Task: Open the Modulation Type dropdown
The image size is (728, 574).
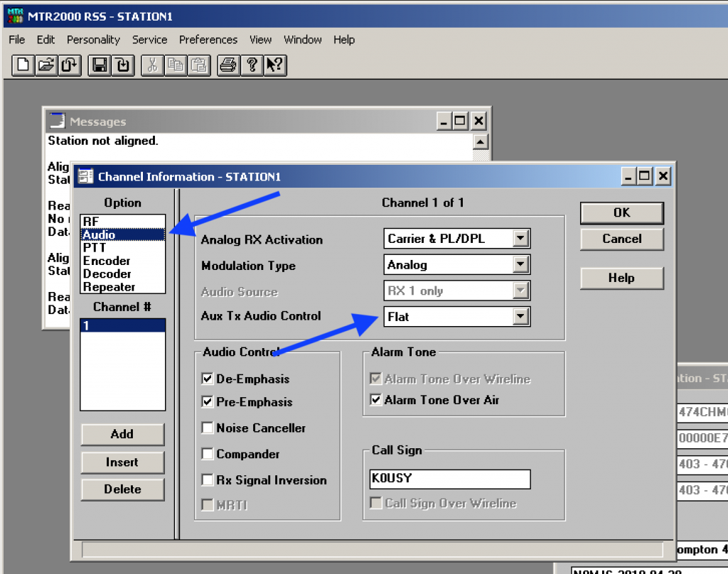Action: pyautogui.click(x=521, y=264)
